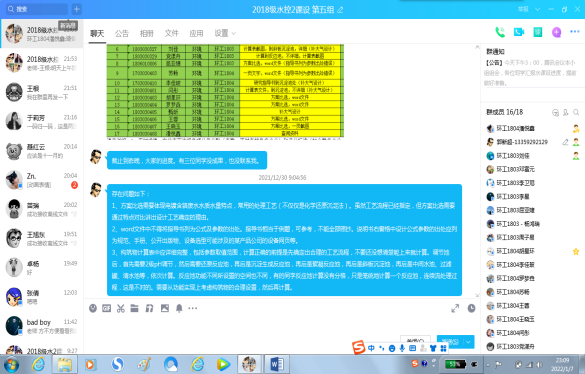Open the send button options arrow
Viewport: 585px width, 374px height.
tap(469, 341)
